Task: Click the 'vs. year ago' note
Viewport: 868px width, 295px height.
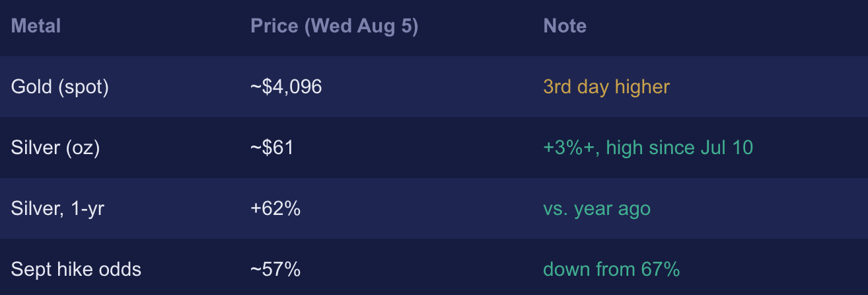Action: (597, 209)
